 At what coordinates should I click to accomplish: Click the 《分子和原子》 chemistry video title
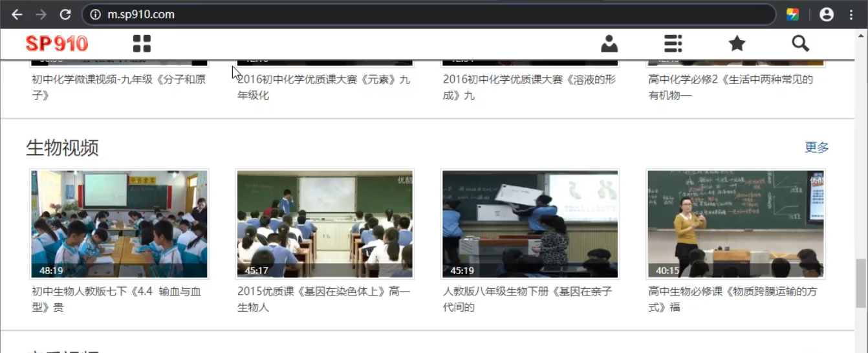pyautogui.click(x=118, y=87)
